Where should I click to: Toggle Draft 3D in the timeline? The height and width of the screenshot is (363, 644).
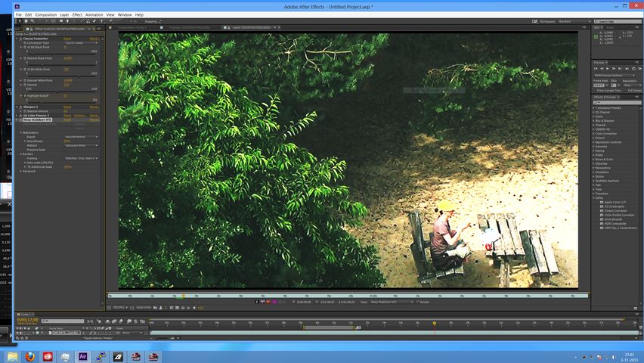pos(99,321)
